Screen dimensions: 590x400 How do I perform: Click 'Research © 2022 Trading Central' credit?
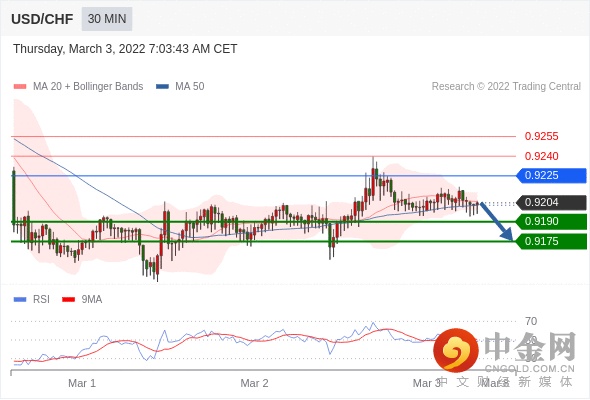pos(506,87)
